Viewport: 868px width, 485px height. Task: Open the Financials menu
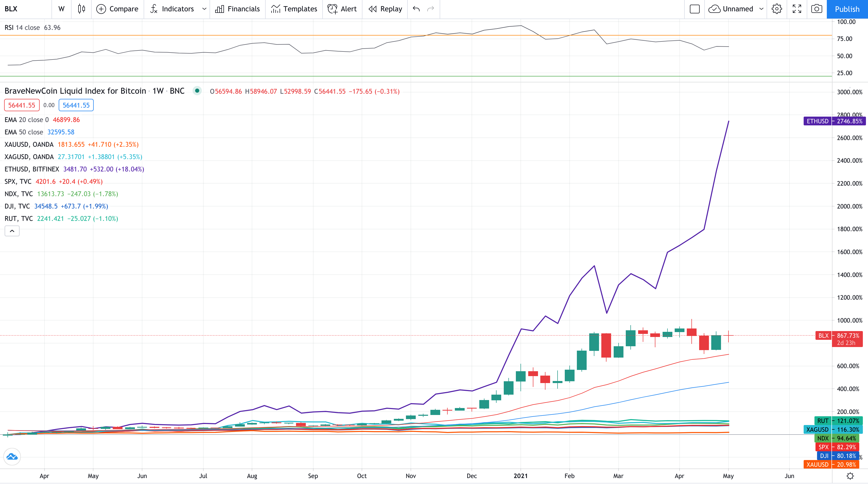click(237, 9)
